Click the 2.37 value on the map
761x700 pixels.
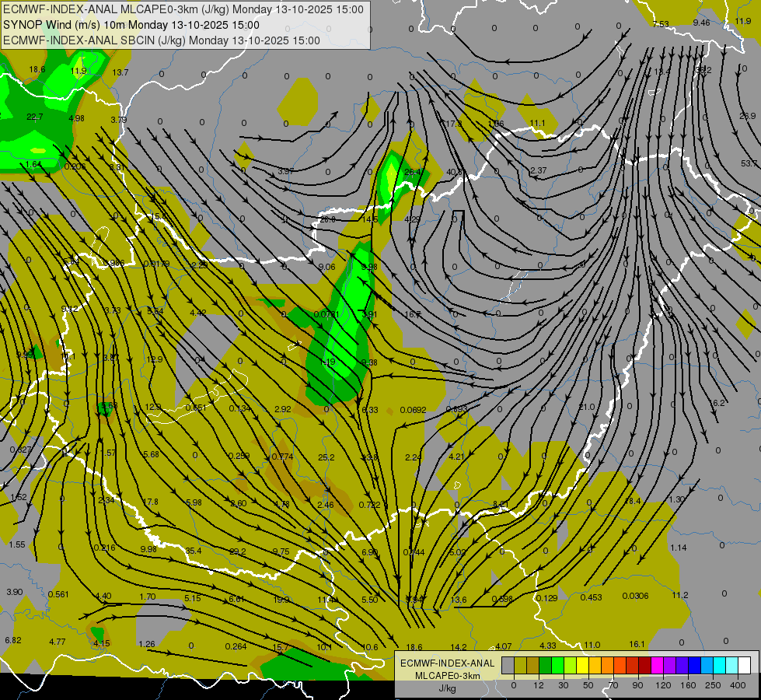[538, 170]
